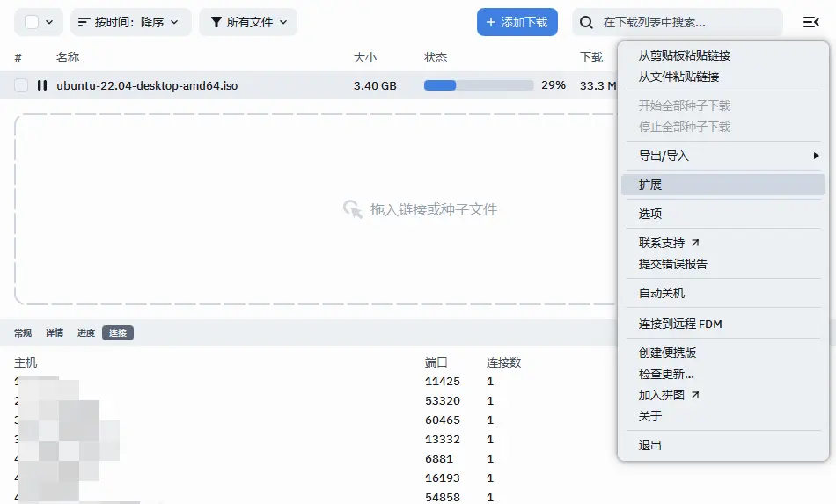Viewport: 836px width, 504px height.
Task: Select 自动关机 in menu
Action: 723,293
